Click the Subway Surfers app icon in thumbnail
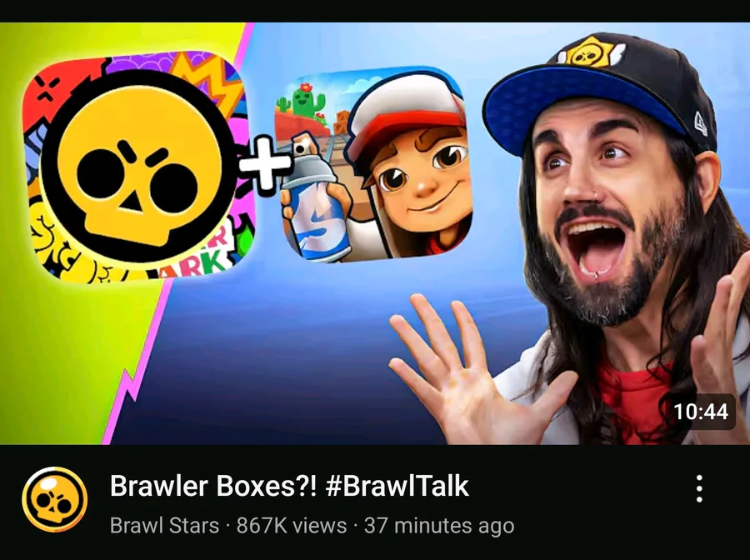750x560 pixels. [374, 164]
